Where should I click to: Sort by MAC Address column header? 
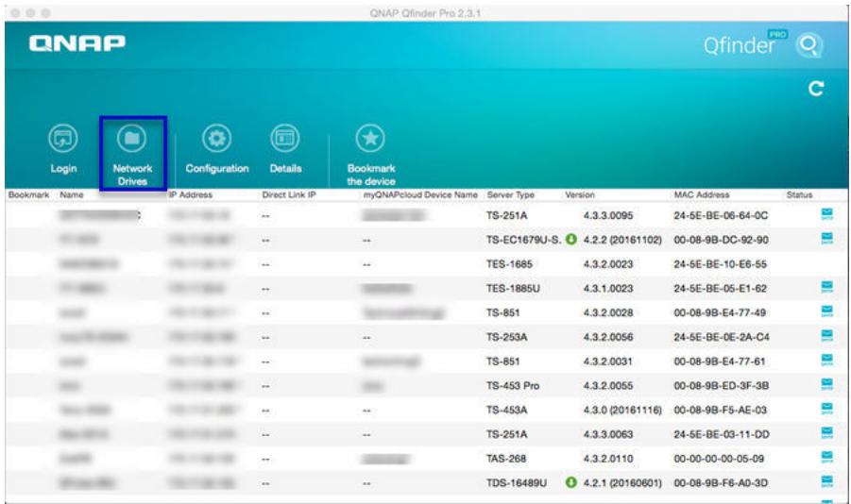pyautogui.click(x=702, y=194)
